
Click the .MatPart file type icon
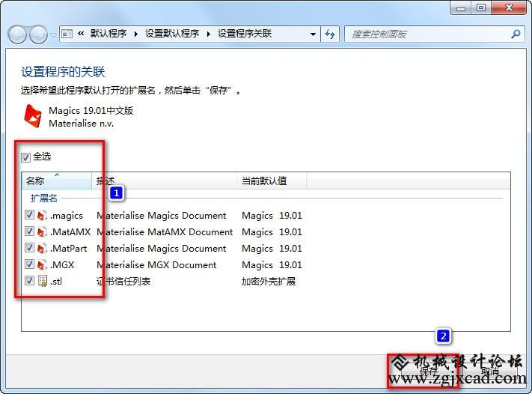pos(42,248)
